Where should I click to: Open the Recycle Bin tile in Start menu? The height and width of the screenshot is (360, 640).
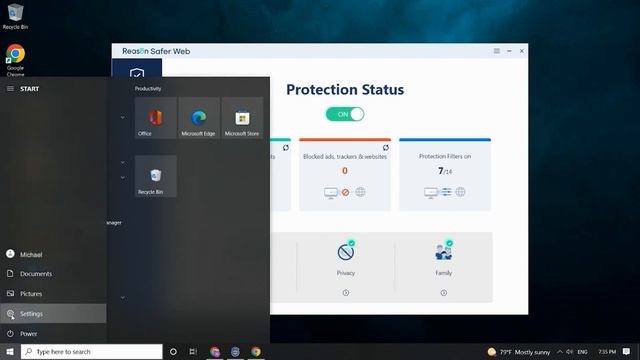156,176
